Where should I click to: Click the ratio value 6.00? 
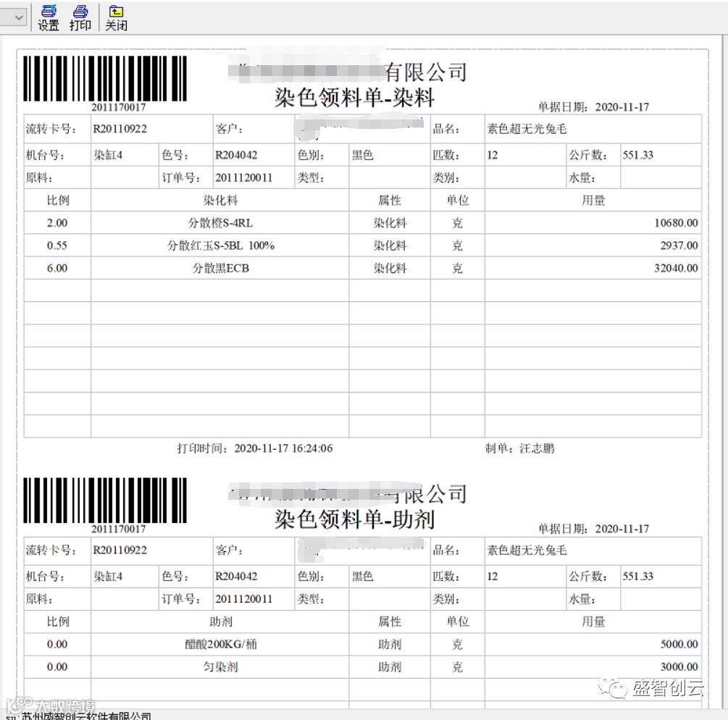coord(57,268)
